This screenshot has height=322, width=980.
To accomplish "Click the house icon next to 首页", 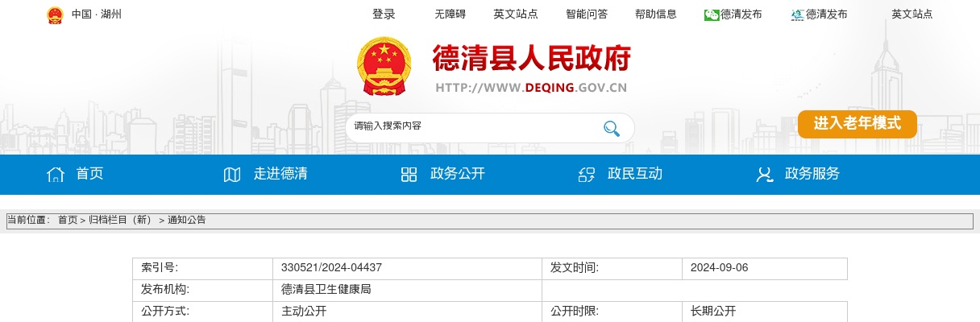I will [56, 175].
